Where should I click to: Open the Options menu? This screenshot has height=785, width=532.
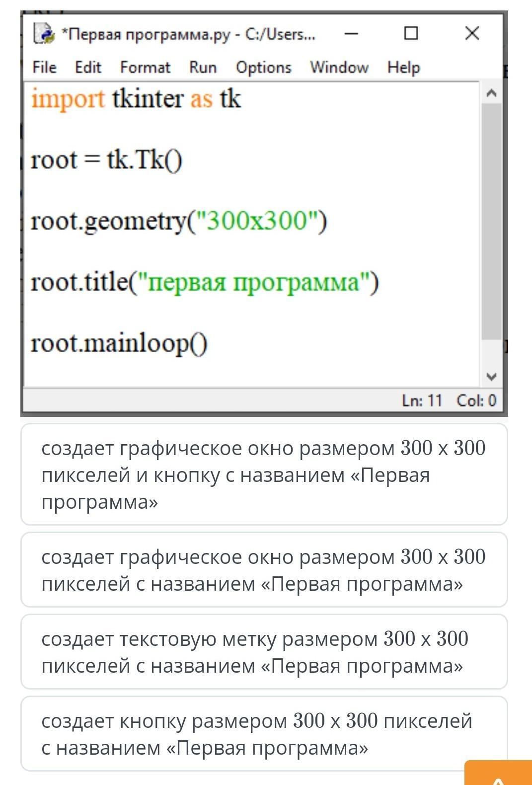[x=263, y=67]
